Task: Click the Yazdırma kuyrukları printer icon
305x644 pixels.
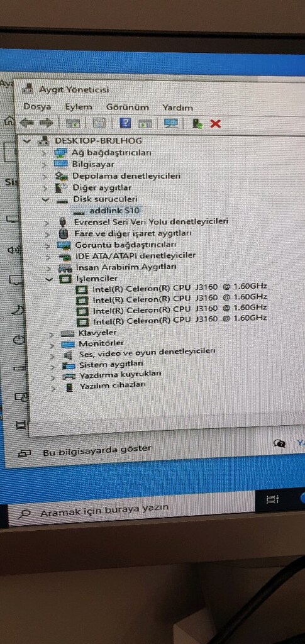Action: click(69, 376)
